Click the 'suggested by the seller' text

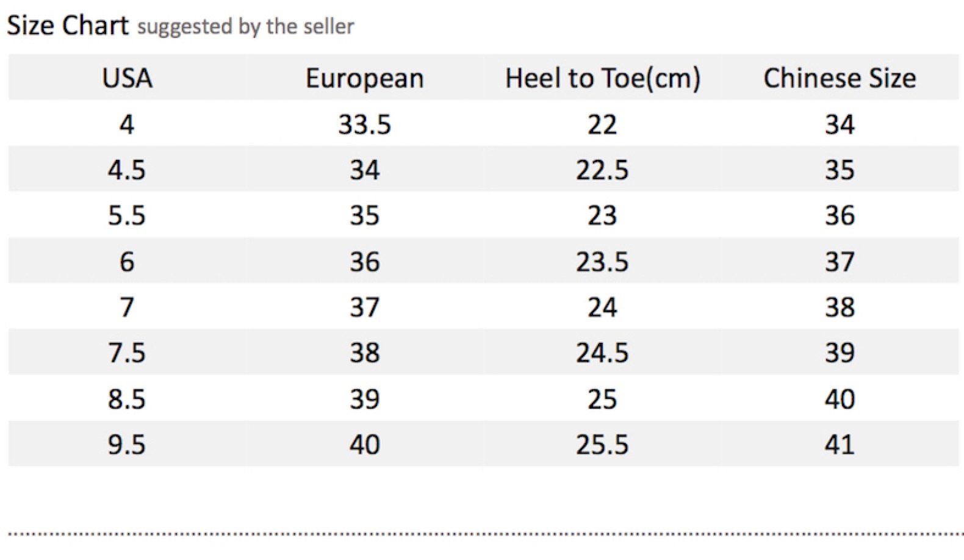[245, 27]
